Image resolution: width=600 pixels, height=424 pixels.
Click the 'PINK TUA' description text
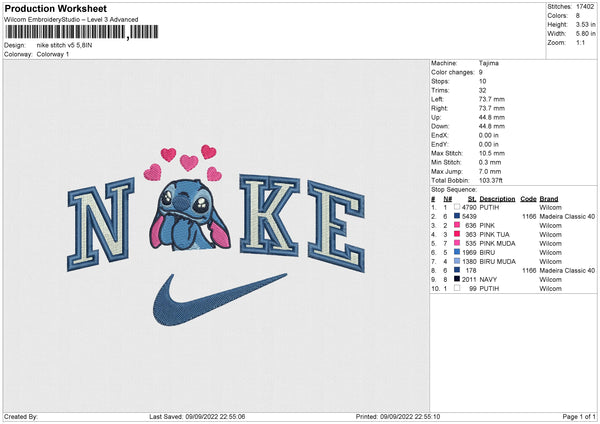coord(494,235)
